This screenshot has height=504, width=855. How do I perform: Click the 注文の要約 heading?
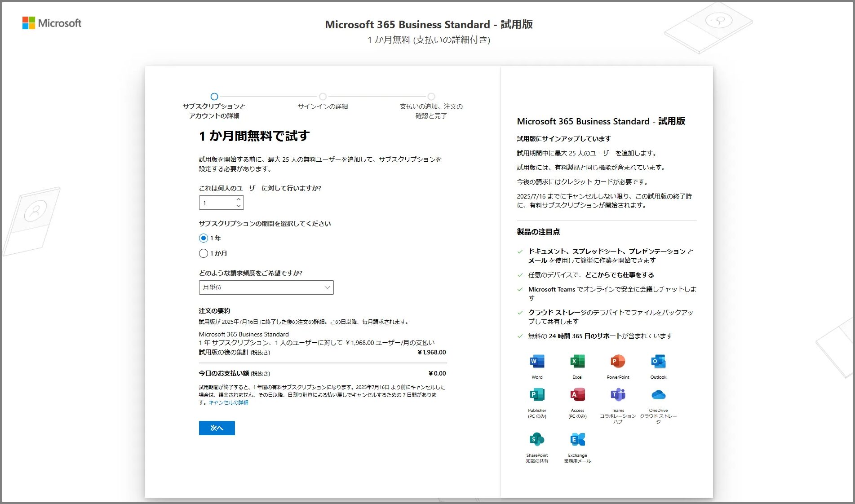pos(214,311)
